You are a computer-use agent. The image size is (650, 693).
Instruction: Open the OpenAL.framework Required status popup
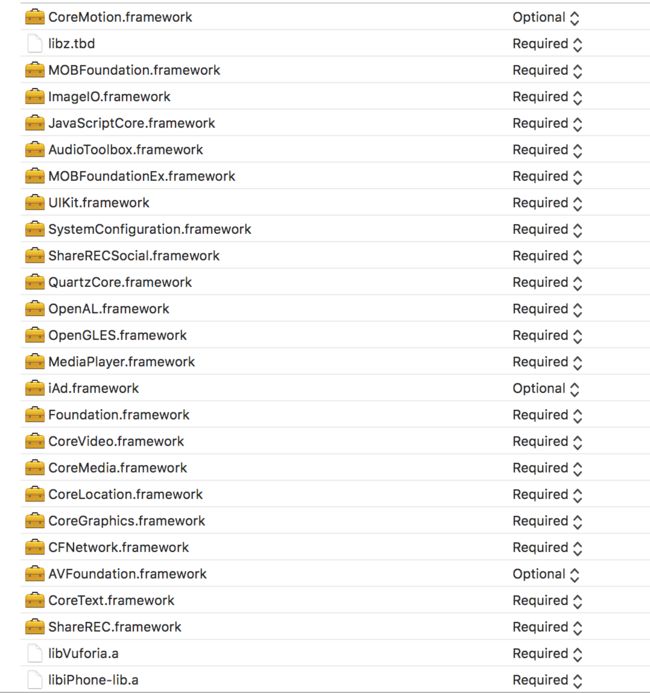click(x=547, y=309)
